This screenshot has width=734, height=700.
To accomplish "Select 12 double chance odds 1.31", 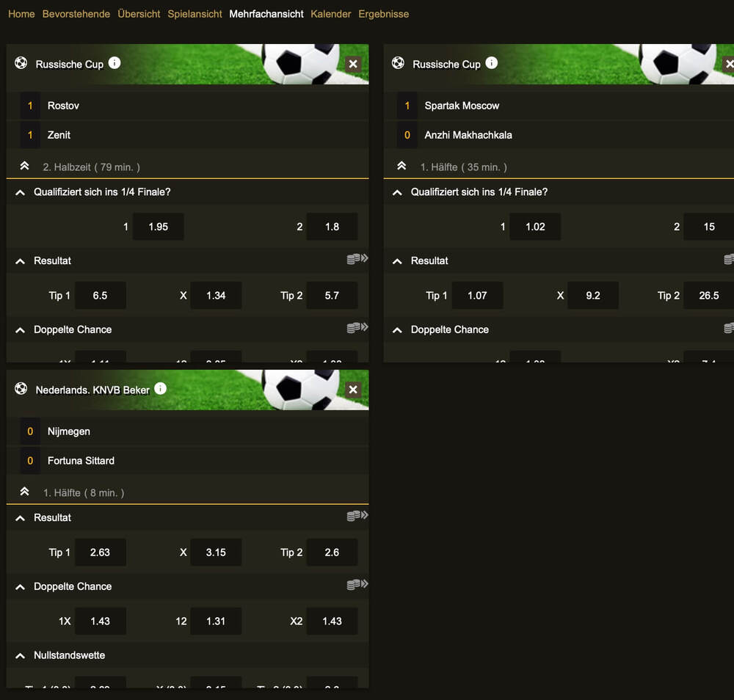I will coord(216,621).
